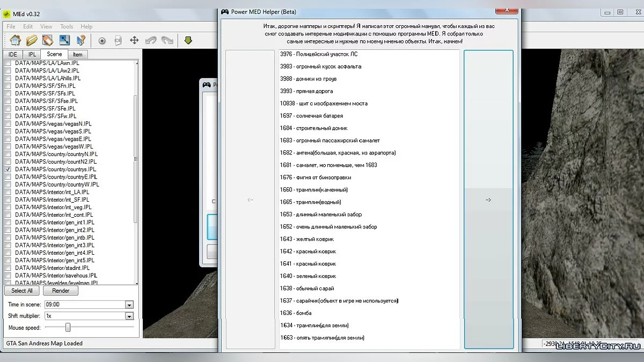The width and height of the screenshot is (644, 362).
Task: Check DATA/MAPS/vegas/vegasN.IPL
Action: [8, 123]
